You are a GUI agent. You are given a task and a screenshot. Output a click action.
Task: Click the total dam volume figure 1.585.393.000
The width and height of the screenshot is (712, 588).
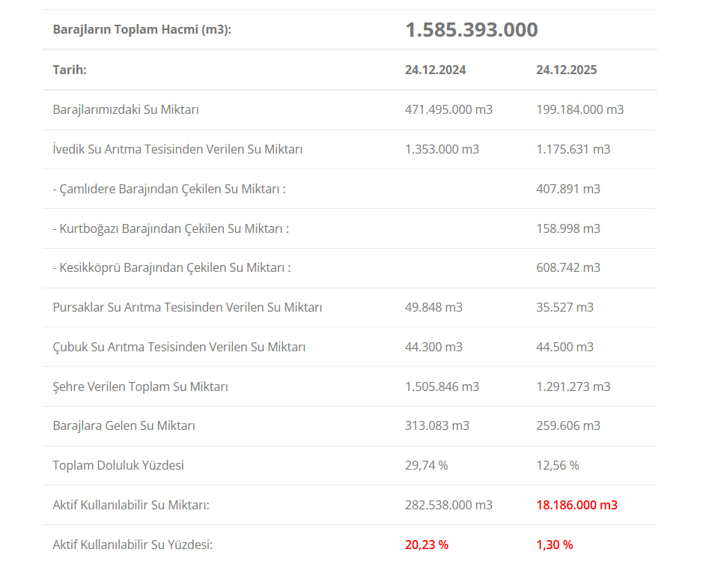point(471,30)
